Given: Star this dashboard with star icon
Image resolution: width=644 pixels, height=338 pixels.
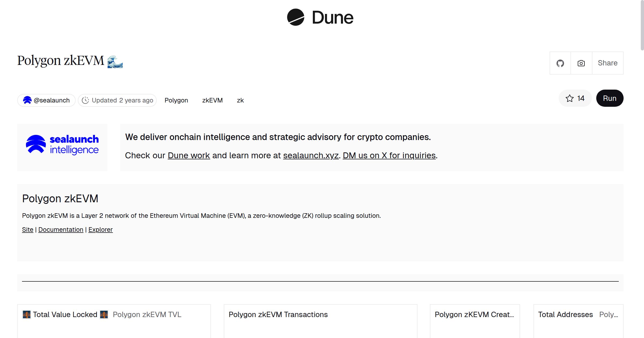Looking at the screenshot, I should click(569, 98).
